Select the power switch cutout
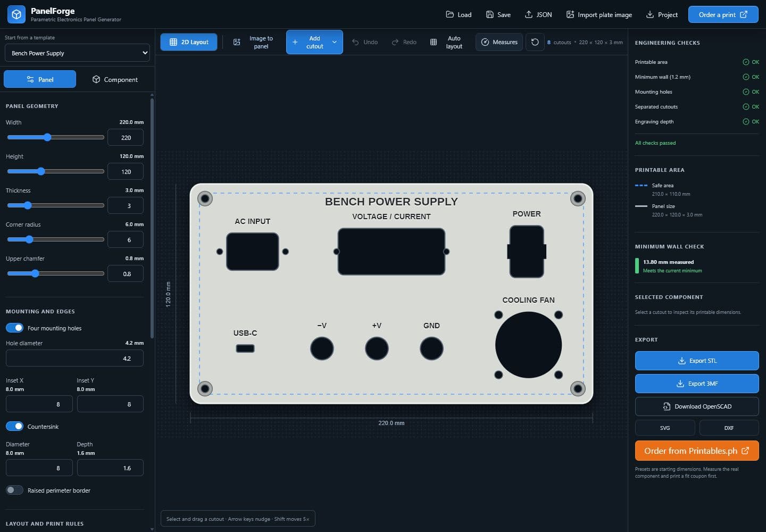 click(527, 251)
